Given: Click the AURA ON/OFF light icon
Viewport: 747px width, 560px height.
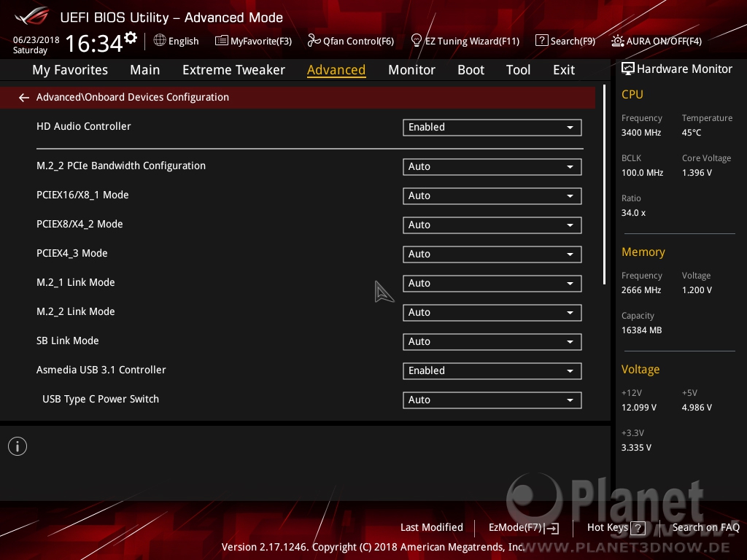Looking at the screenshot, I should point(617,41).
